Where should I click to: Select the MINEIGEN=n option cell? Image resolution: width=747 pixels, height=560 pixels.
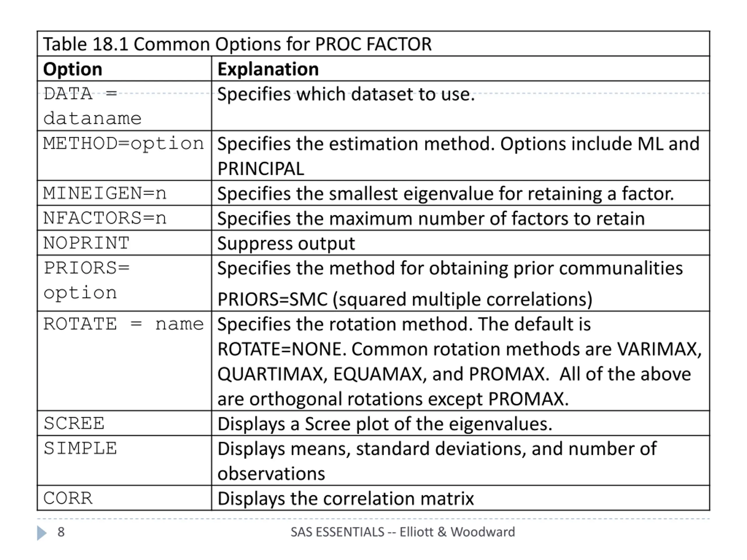[124, 193]
